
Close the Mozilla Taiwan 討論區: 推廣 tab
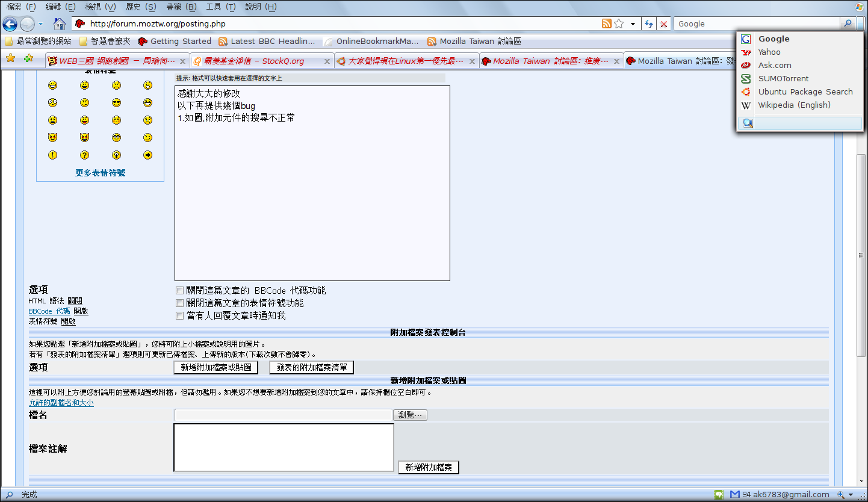pyautogui.click(x=617, y=61)
